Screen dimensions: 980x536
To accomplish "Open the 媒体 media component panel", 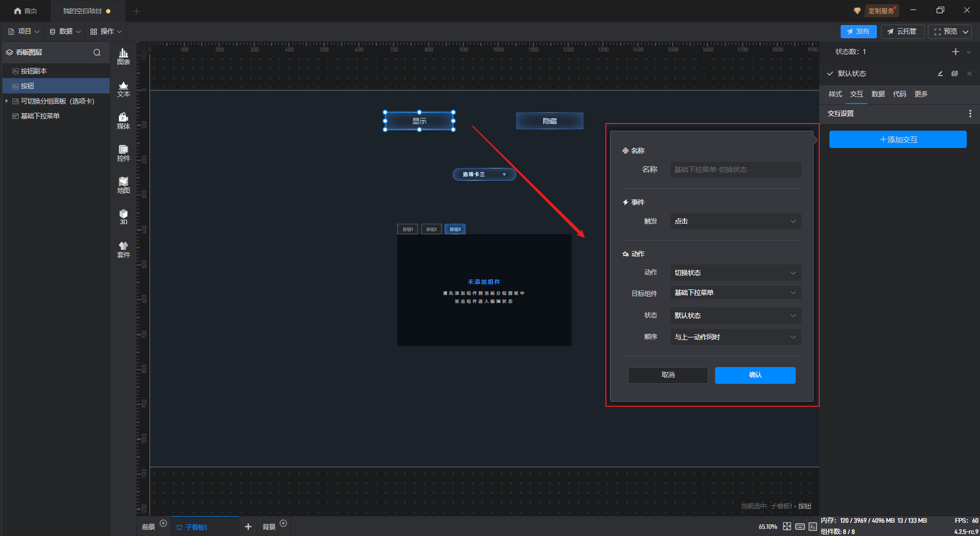I will coord(124,121).
